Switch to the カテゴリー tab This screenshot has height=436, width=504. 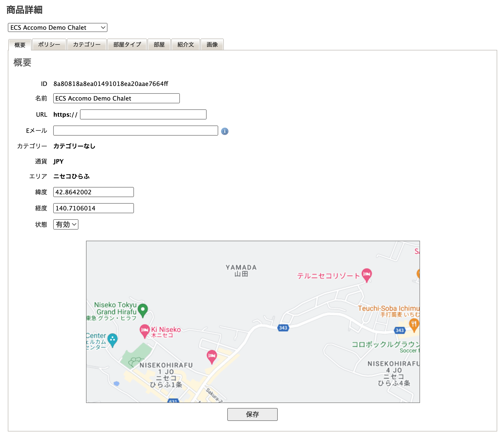click(87, 45)
